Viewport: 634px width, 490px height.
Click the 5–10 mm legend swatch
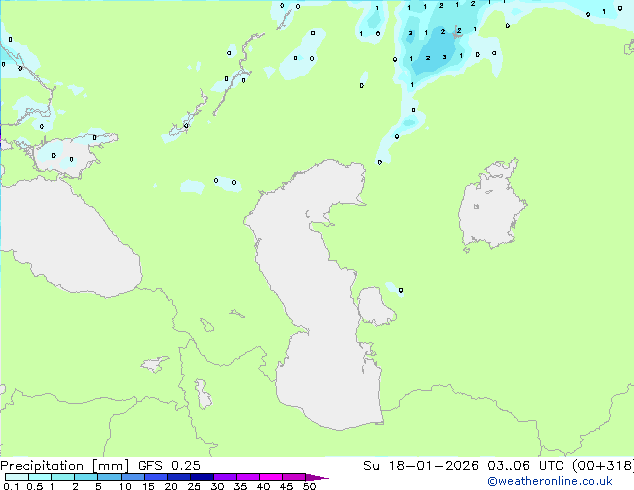pos(109,477)
